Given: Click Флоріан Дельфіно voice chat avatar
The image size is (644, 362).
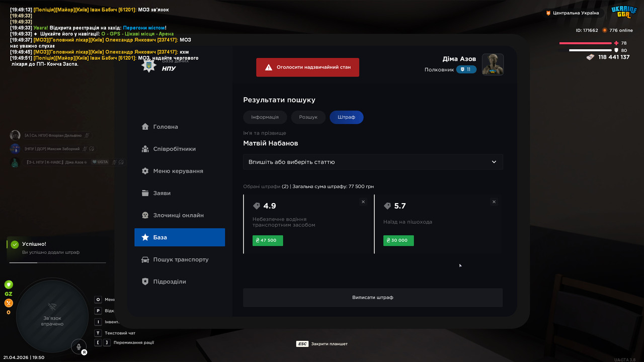Looking at the screenshot, I should (15, 135).
